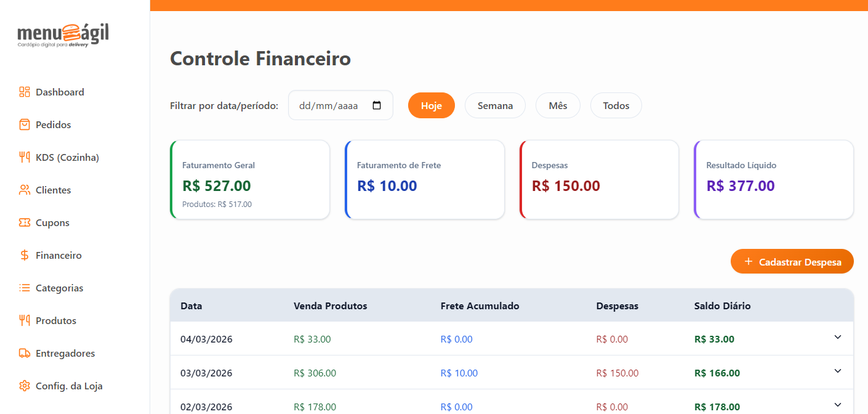
Task: Click the Cupons ticket icon
Action: click(25, 223)
